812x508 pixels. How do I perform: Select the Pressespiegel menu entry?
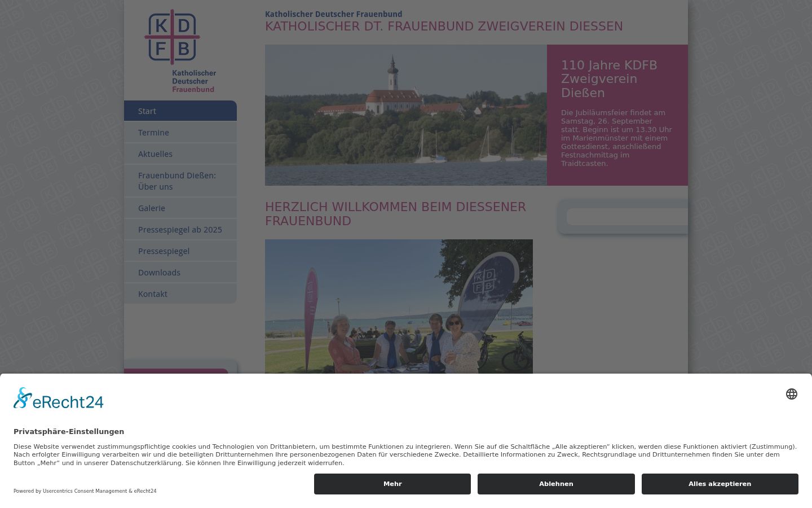[180, 251]
